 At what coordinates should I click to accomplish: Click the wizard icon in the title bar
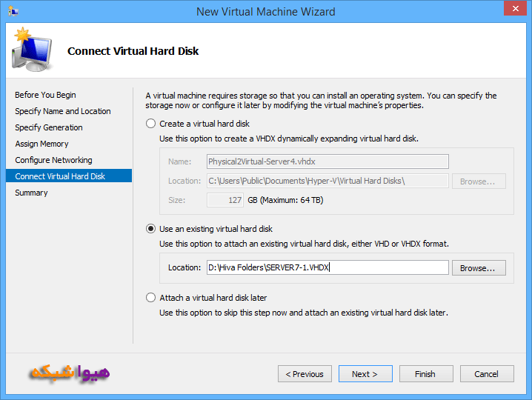[x=13, y=12]
